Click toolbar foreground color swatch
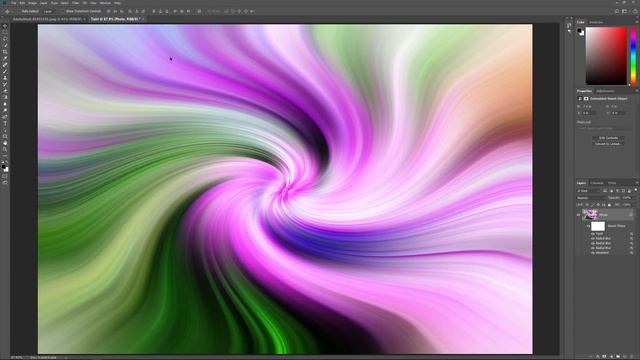 4,167
